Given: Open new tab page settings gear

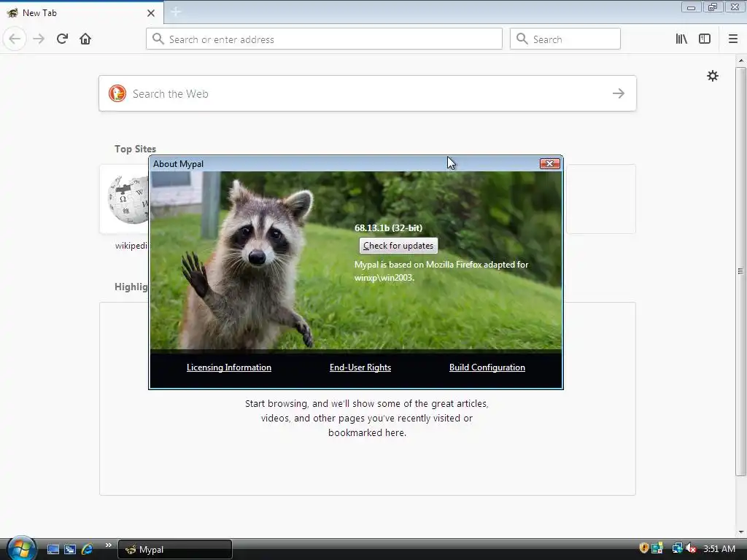Looking at the screenshot, I should tap(712, 76).
